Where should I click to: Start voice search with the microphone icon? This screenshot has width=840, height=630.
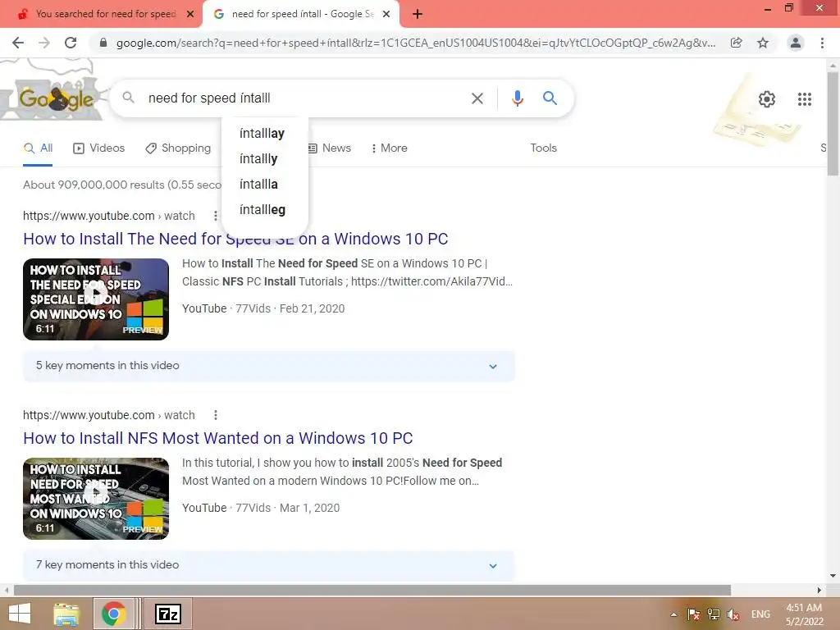(x=517, y=98)
